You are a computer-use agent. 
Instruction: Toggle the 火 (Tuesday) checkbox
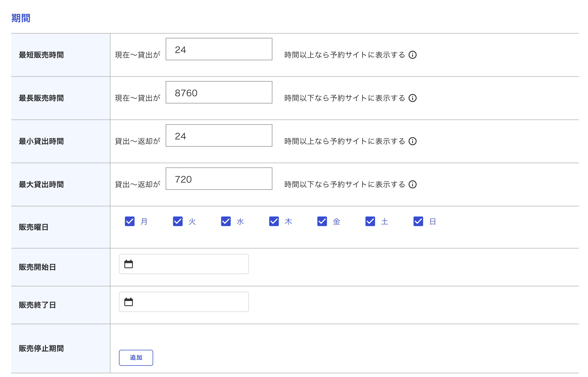[x=178, y=221]
